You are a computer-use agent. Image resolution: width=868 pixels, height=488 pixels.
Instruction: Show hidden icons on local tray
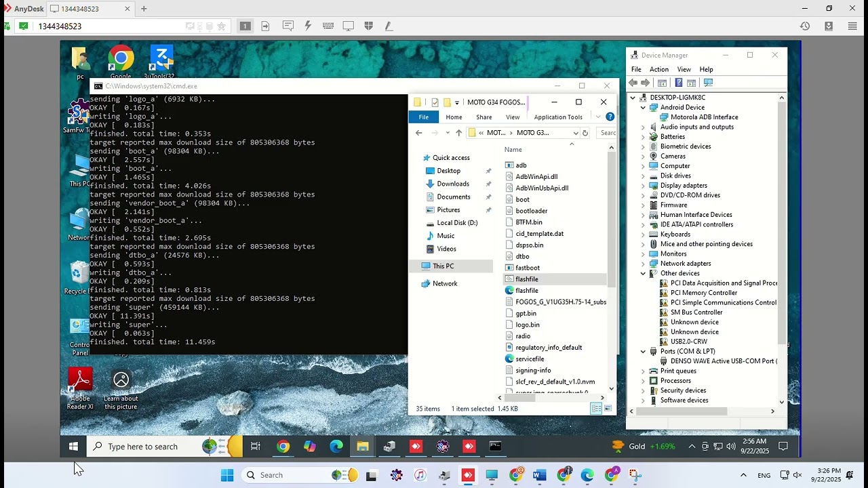(x=743, y=475)
